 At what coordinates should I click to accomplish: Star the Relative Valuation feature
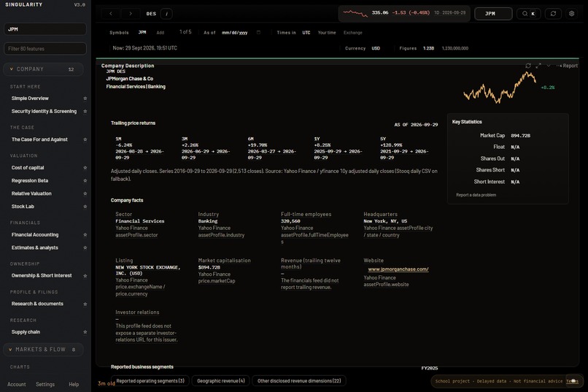click(x=85, y=193)
